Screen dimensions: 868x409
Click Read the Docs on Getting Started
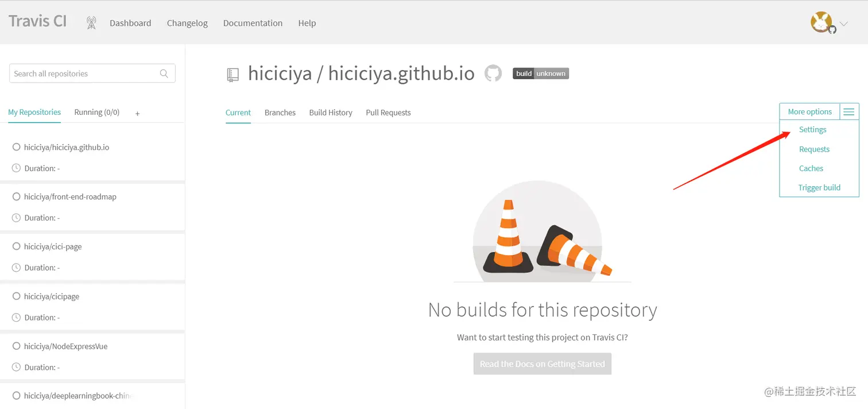click(x=542, y=364)
